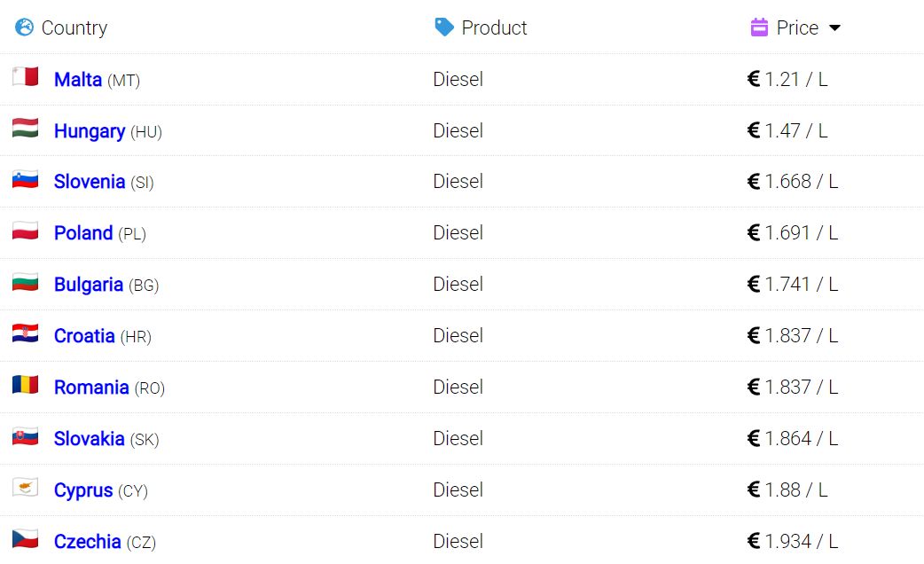The image size is (924, 564).
Task: Click the Cyprus flag icon
Action: pyautogui.click(x=26, y=488)
